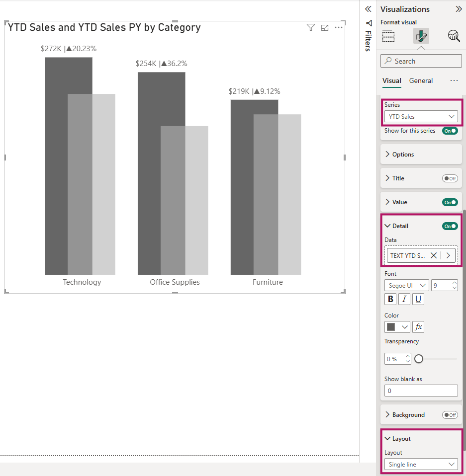Image resolution: width=466 pixels, height=476 pixels.
Task: Select the Technology light YTD Sales PY bar
Action: point(103,184)
